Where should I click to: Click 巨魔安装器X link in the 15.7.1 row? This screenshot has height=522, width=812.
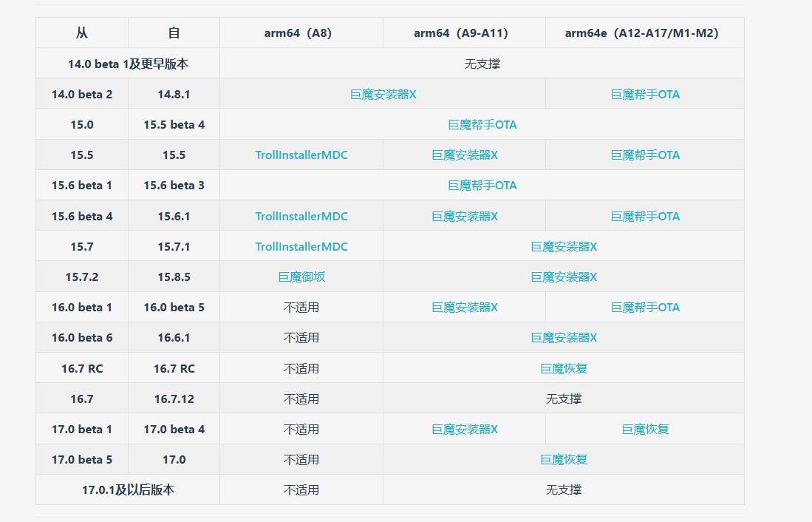(564, 247)
